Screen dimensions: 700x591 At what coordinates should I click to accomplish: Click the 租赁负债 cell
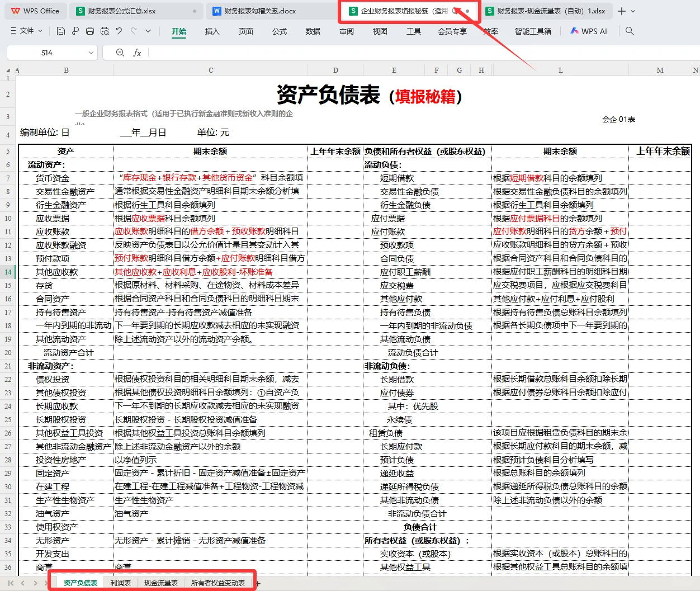pyautogui.click(x=427, y=433)
